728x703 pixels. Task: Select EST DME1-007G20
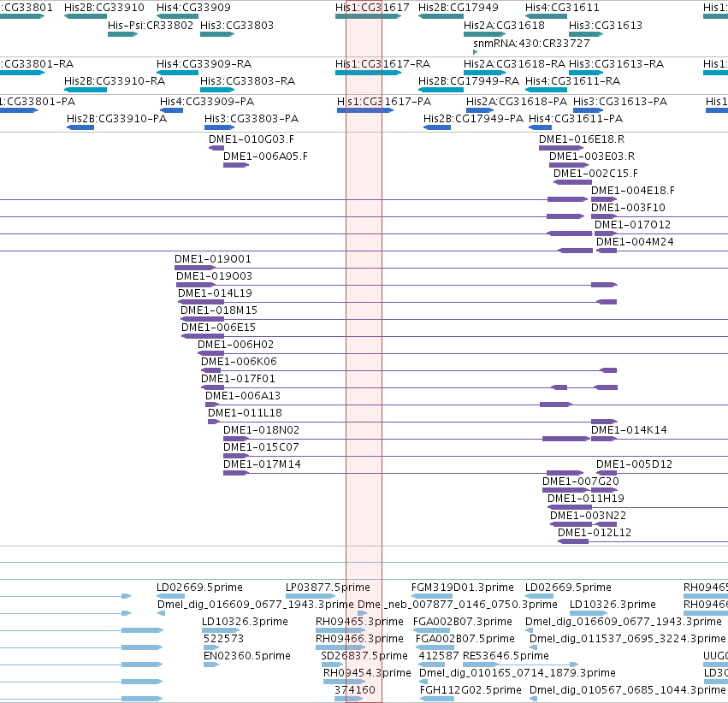coord(580,490)
